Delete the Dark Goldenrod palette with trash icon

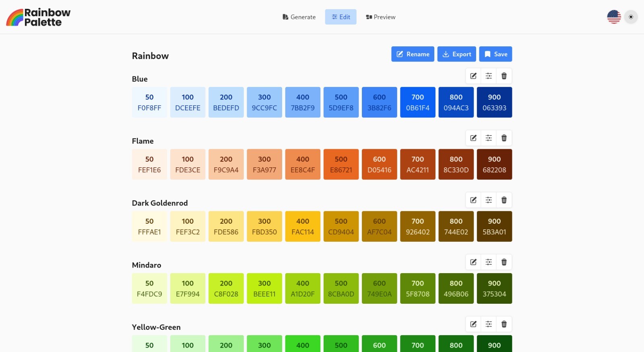pos(504,200)
